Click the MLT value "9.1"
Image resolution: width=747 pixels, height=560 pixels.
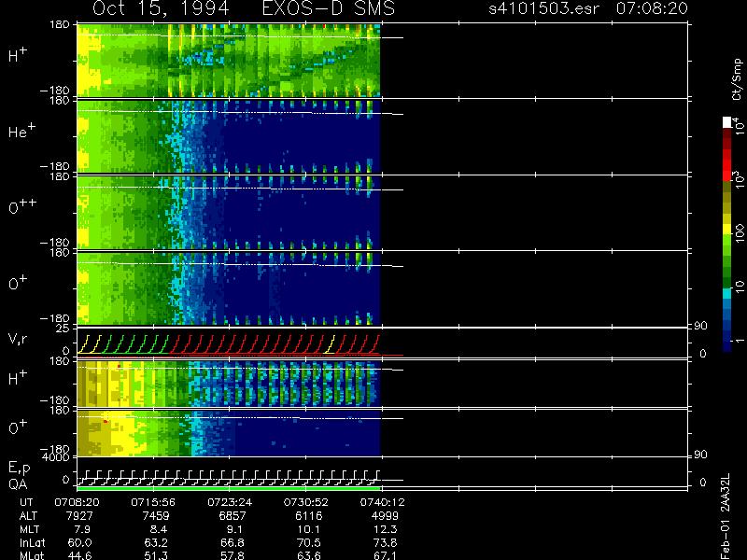click(234, 529)
